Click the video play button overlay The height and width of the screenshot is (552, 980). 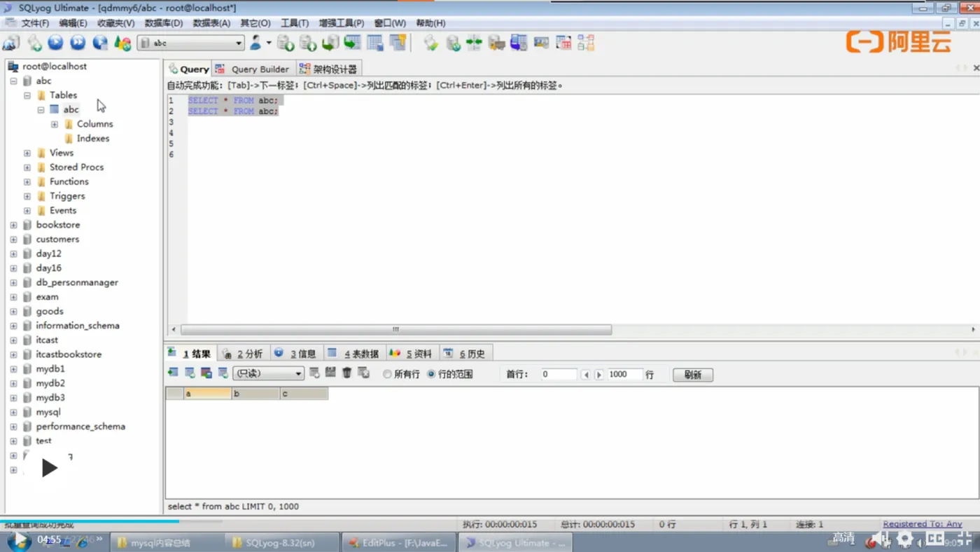point(48,467)
